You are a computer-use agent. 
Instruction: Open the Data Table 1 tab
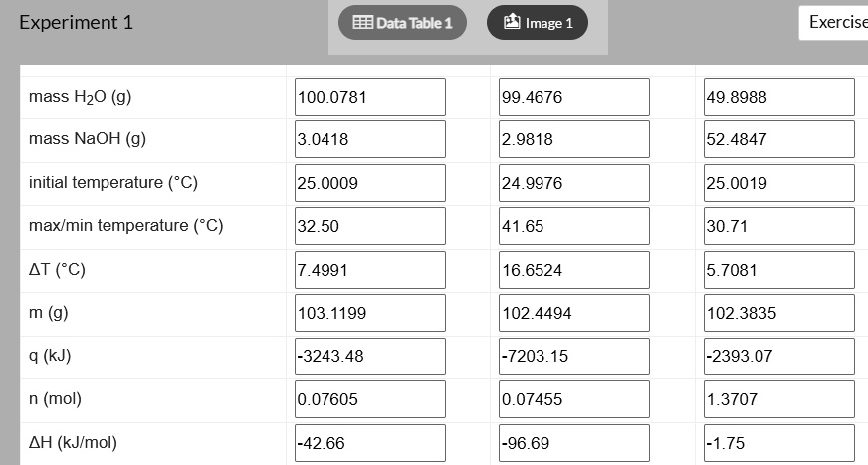point(402,23)
